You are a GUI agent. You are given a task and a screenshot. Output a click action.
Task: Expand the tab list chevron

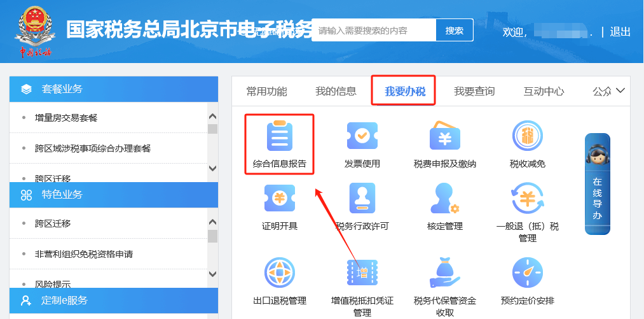point(620,90)
